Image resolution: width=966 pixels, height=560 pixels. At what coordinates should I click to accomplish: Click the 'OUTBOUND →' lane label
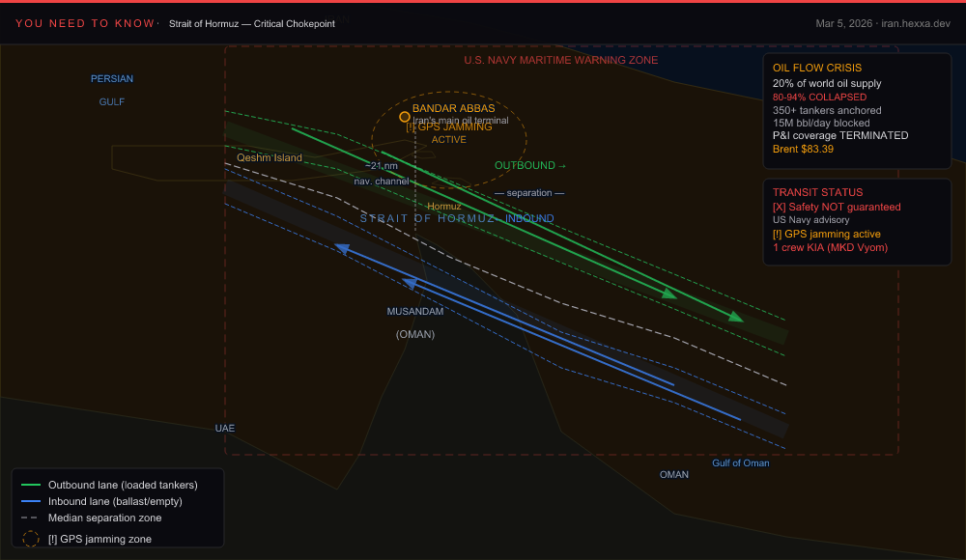(530, 166)
